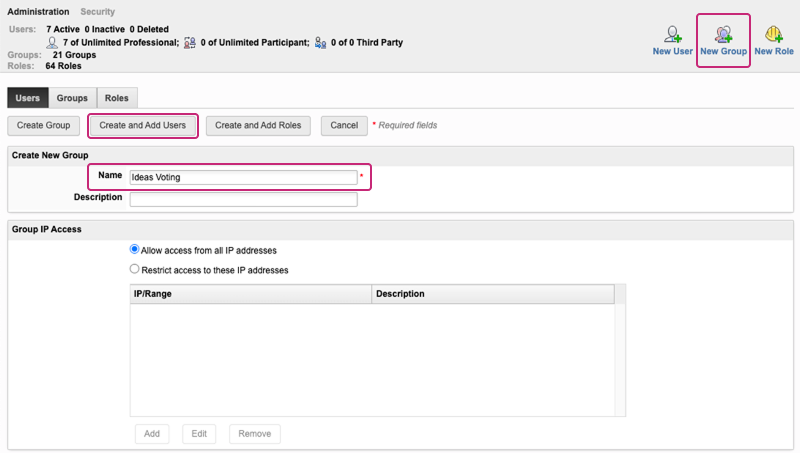Select Restrict access to these IP addresses

(x=134, y=269)
